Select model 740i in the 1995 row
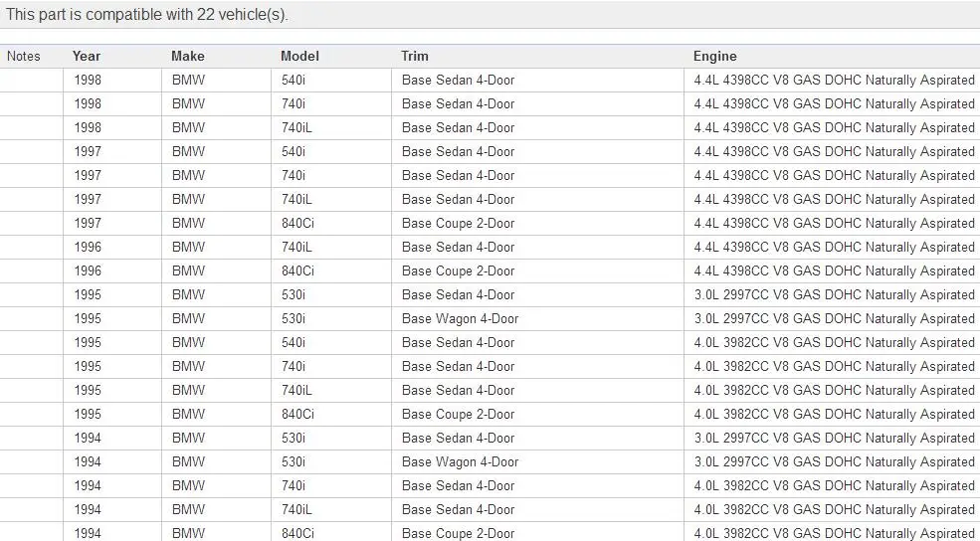This screenshot has width=980, height=541. (x=294, y=366)
